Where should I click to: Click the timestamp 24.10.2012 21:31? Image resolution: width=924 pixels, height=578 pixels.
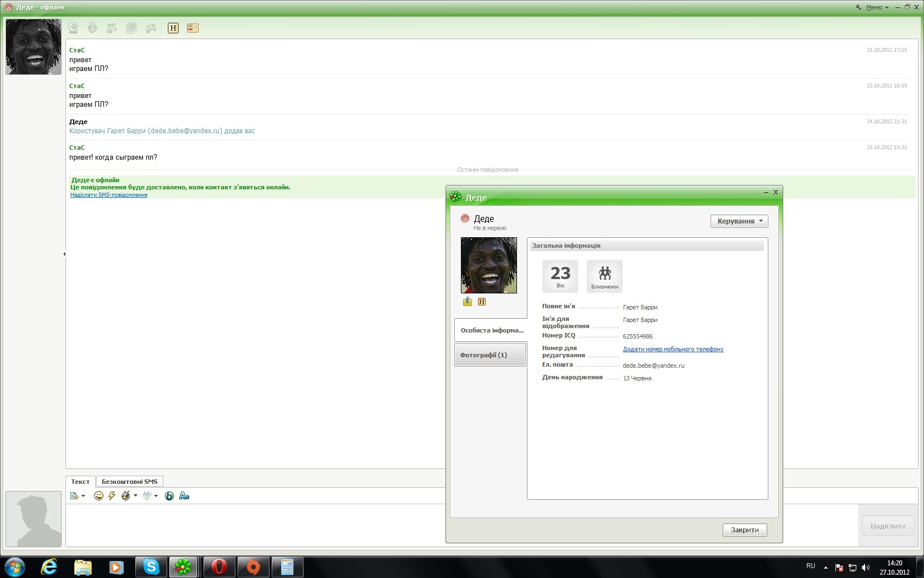click(887, 122)
